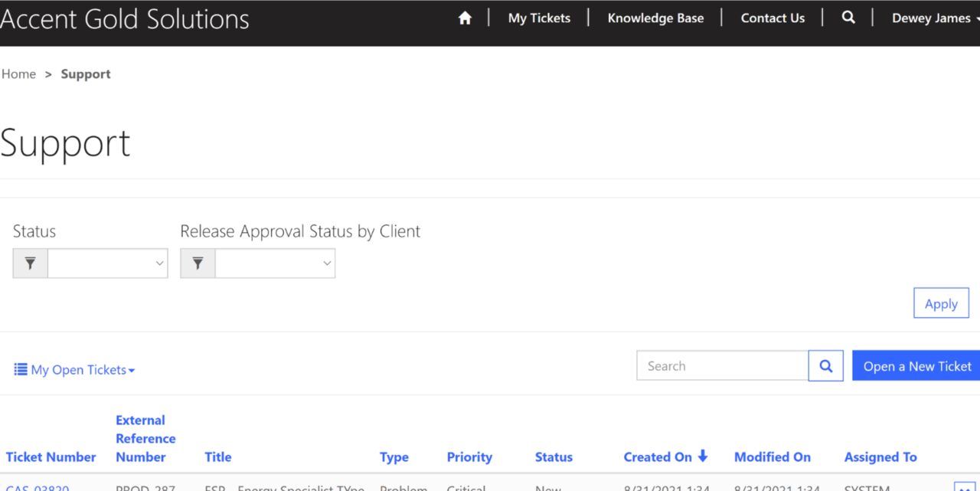Go to My Tickets in navbar
Screen dimensions: 980x491
click(x=539, y=18)
